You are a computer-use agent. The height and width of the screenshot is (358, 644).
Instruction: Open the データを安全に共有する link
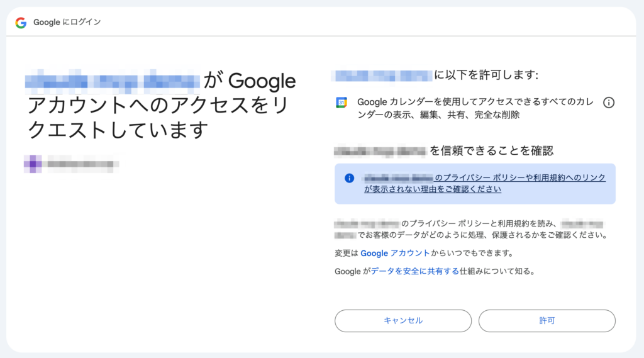414,271
